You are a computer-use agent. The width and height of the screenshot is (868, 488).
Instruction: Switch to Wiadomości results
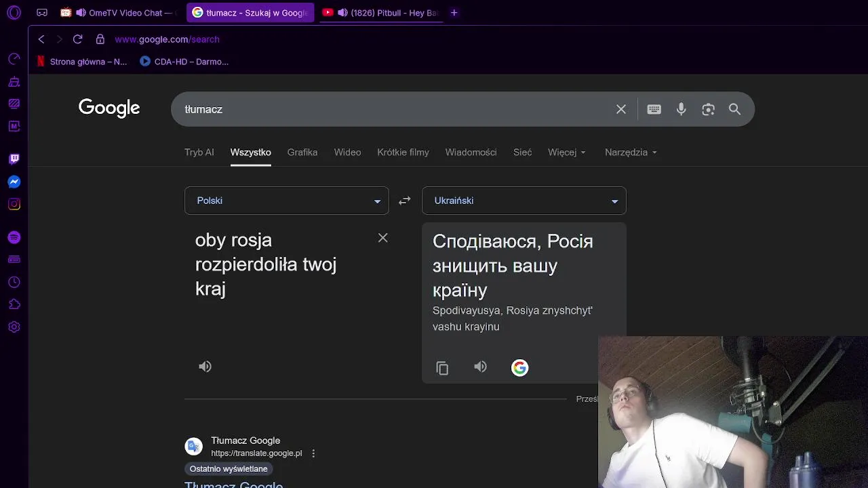pos(471,152)
